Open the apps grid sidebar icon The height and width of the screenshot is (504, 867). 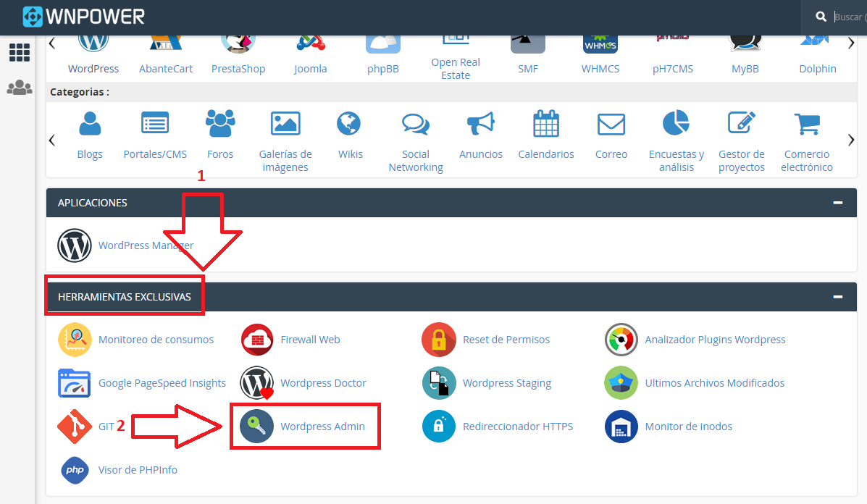[x=20, y=52]
